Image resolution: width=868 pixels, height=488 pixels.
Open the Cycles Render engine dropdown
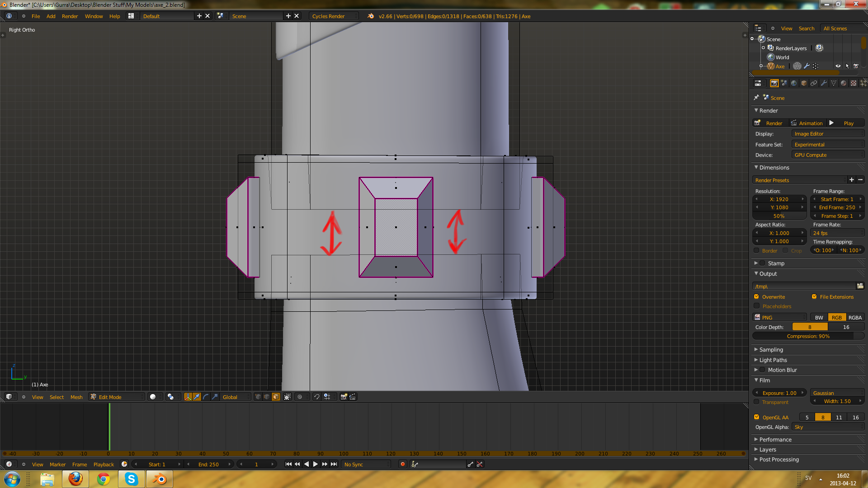point(334,16)
